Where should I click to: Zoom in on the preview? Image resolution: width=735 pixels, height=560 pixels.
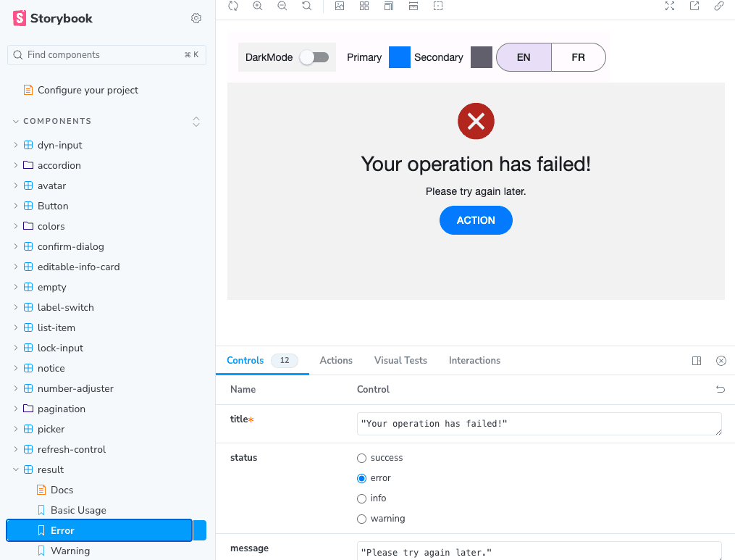(257, 6)
